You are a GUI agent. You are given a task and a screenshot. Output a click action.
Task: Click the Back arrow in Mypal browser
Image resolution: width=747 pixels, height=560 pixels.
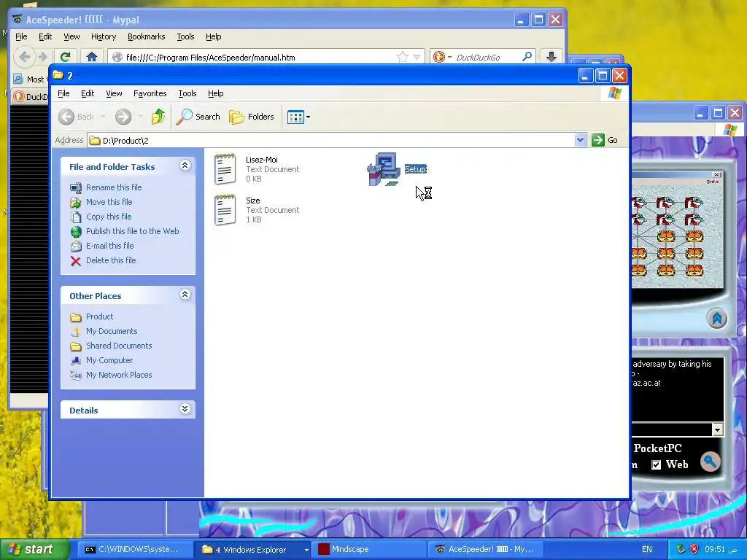tap(25, 57)
